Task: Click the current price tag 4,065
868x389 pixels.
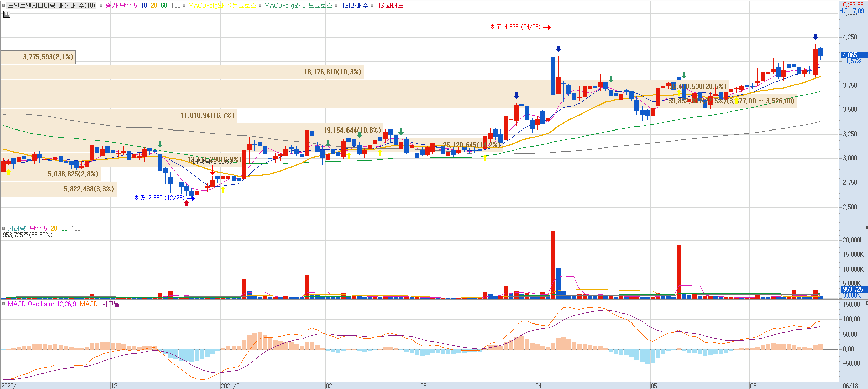Action: (x=853, y=55)
